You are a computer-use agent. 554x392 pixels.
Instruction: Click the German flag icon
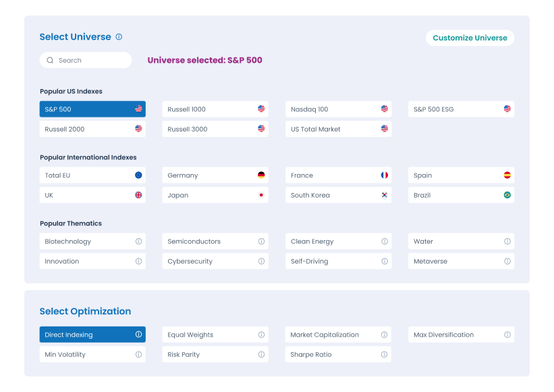click(x=261, y=175)
